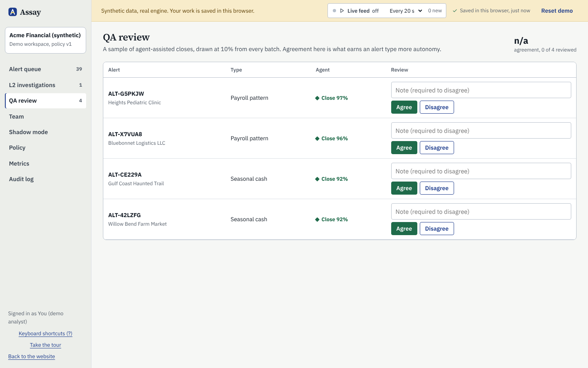Focus the note field for ALT-X7VUA8

point(481,130)
